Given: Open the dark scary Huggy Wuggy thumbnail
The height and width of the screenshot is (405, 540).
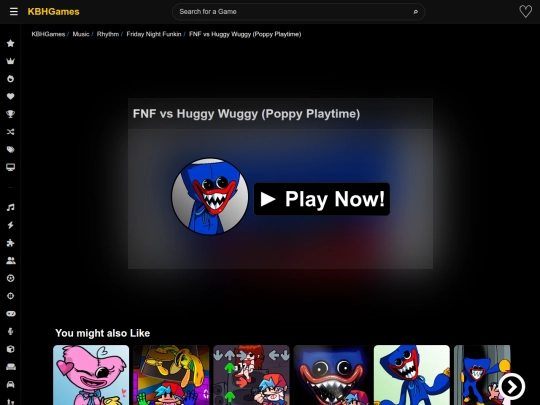Looking at the screenshot, I should click(x=331, y=375).
